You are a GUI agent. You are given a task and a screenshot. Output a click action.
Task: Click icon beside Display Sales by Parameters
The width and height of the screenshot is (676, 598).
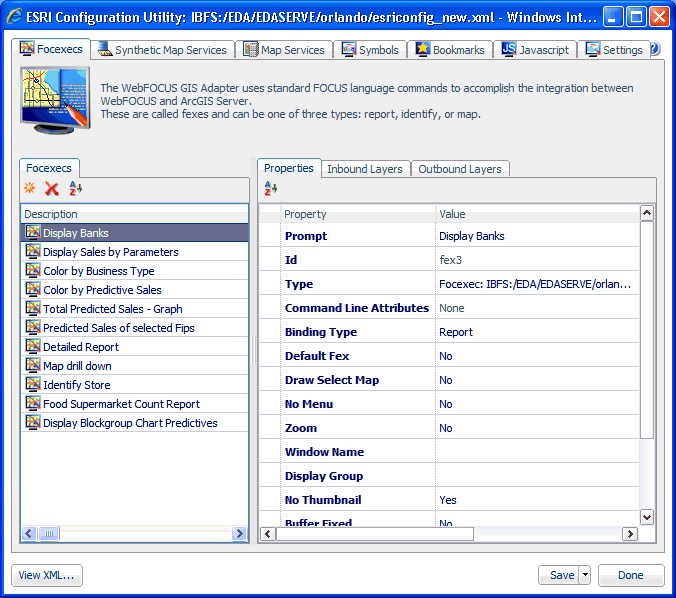click(x=33, y=251)
